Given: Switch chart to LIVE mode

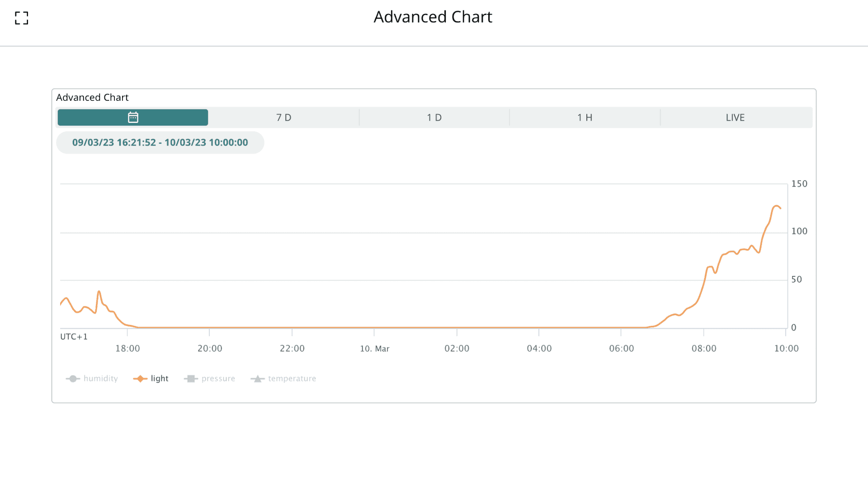Looking at the screenshot, I should (735, 117).
